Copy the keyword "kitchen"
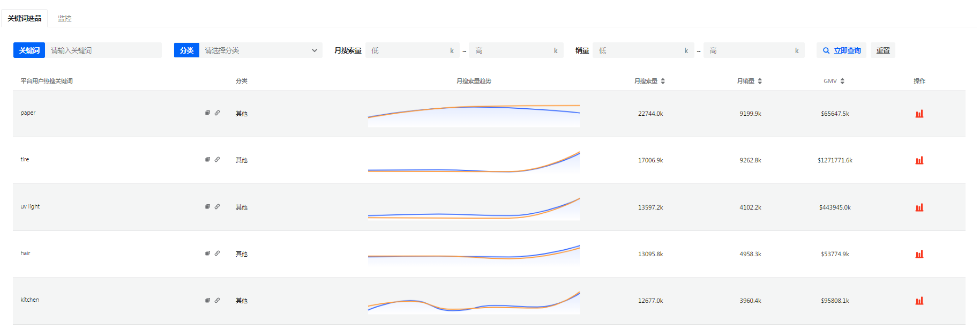This screenshot has width=980, height=328. coord(207,300)
